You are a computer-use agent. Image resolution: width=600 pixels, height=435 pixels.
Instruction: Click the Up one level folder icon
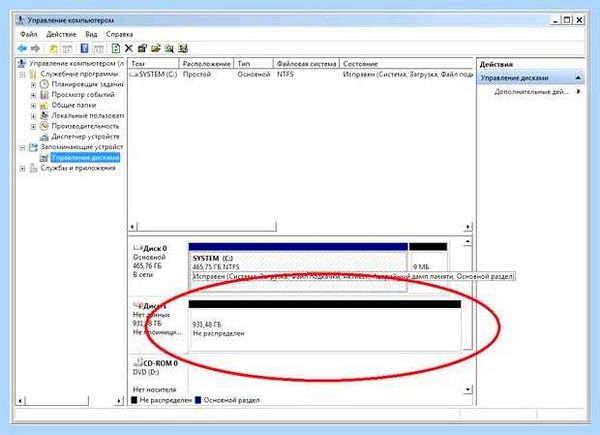(53, 49)
